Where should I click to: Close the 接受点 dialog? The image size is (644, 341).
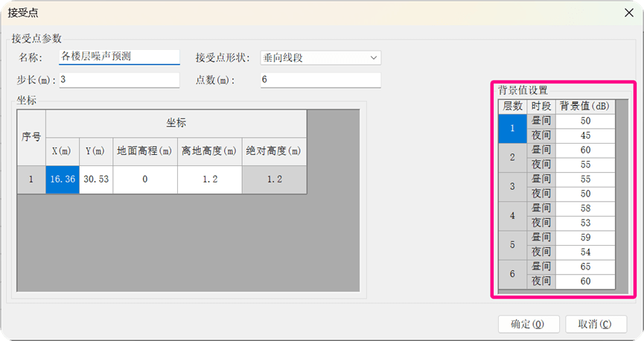click(629, 13)
